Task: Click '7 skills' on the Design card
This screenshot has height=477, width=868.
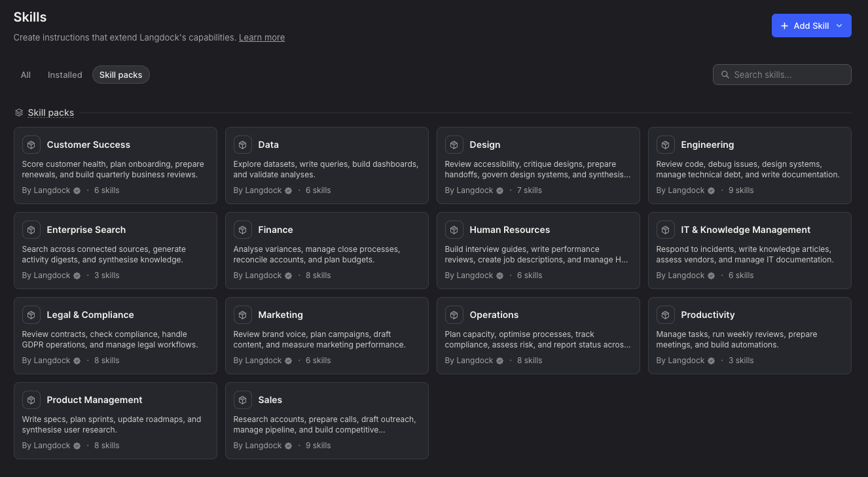Action: point(530,190)
